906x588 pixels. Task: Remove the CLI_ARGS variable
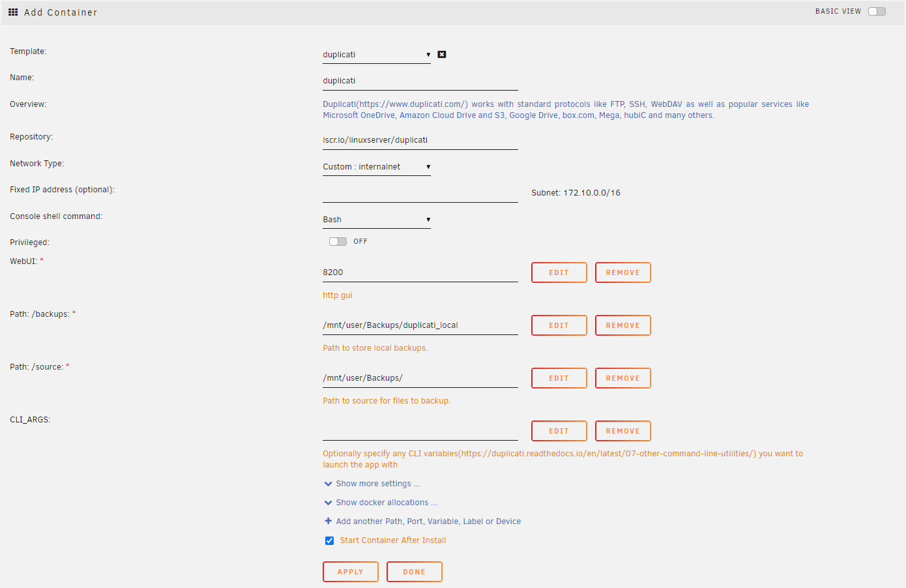[x=622, y=431]
